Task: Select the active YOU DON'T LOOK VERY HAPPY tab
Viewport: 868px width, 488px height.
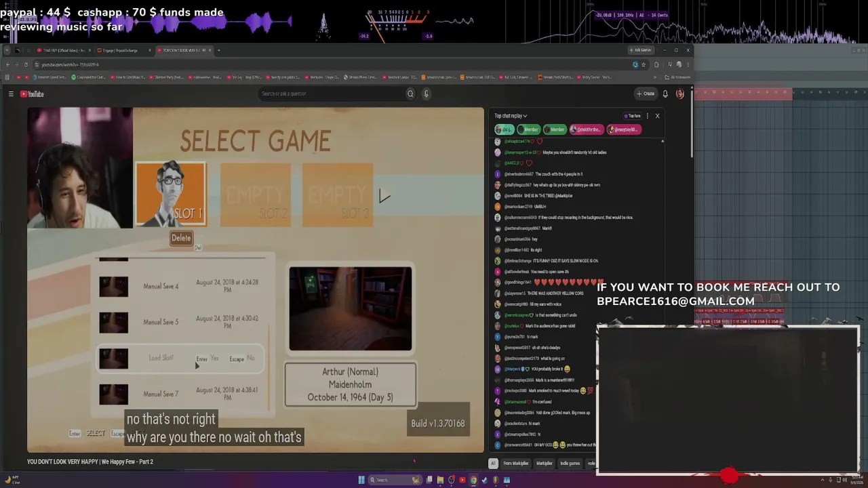Action: coord(184,50)
